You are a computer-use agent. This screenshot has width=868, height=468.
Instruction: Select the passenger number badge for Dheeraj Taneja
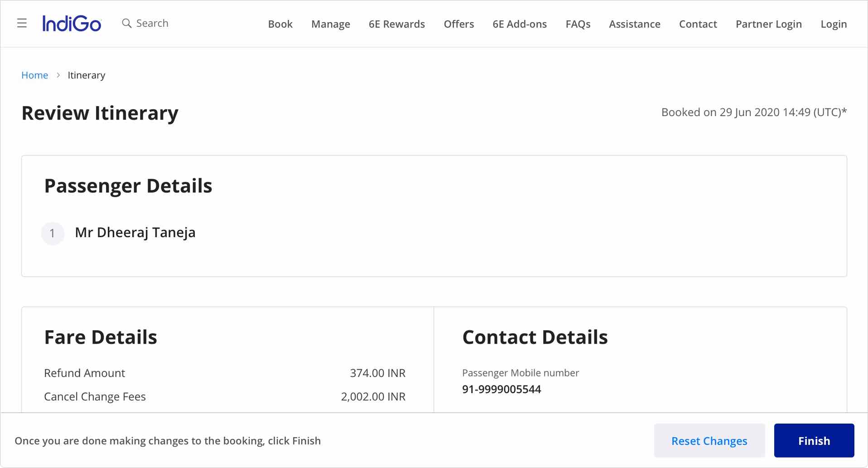pyautogui.click(x=53, y=233)
